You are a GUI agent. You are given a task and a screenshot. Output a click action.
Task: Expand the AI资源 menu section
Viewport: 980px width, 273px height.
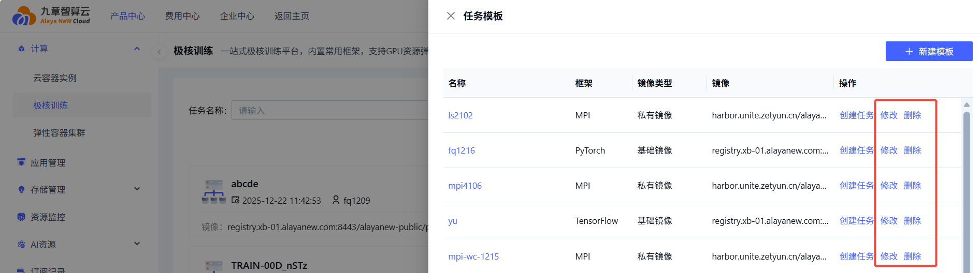[137, 244]
